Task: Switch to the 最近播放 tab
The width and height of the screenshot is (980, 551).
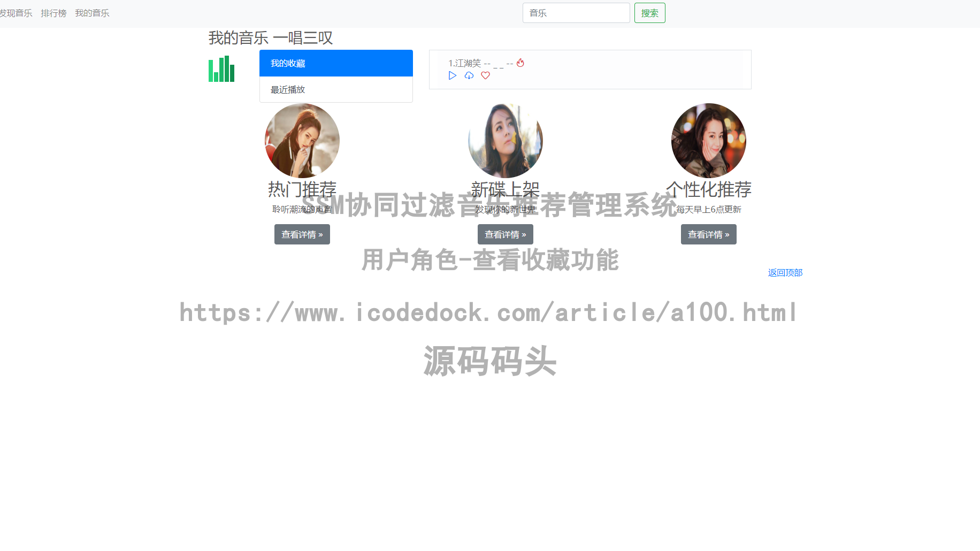Action: click(x=336, y=89)
